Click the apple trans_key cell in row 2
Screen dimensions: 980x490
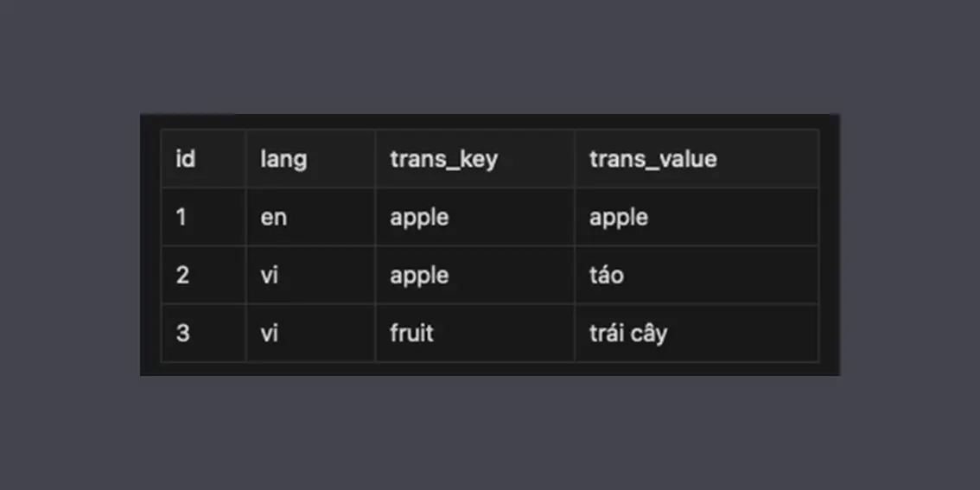475,275
